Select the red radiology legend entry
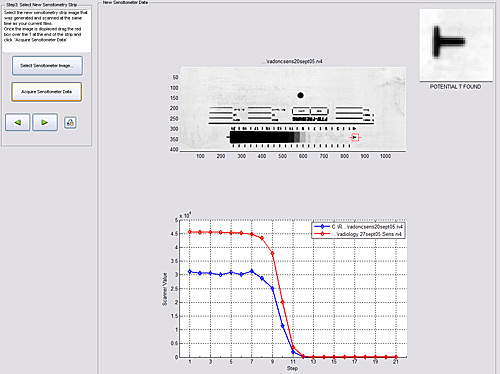 358,234
